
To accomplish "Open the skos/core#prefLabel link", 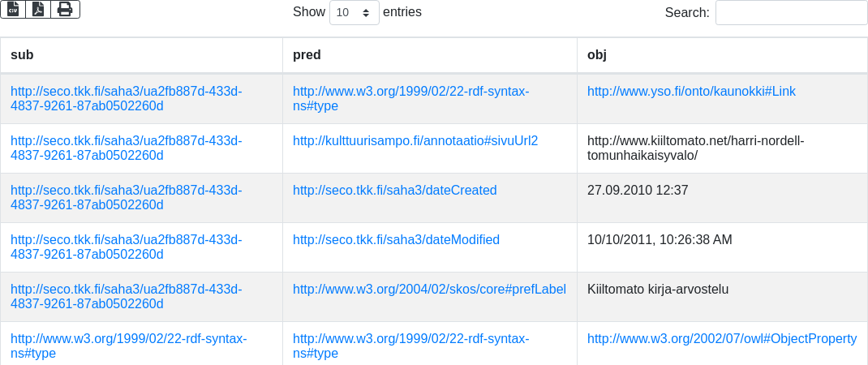I will click(429, 290).
